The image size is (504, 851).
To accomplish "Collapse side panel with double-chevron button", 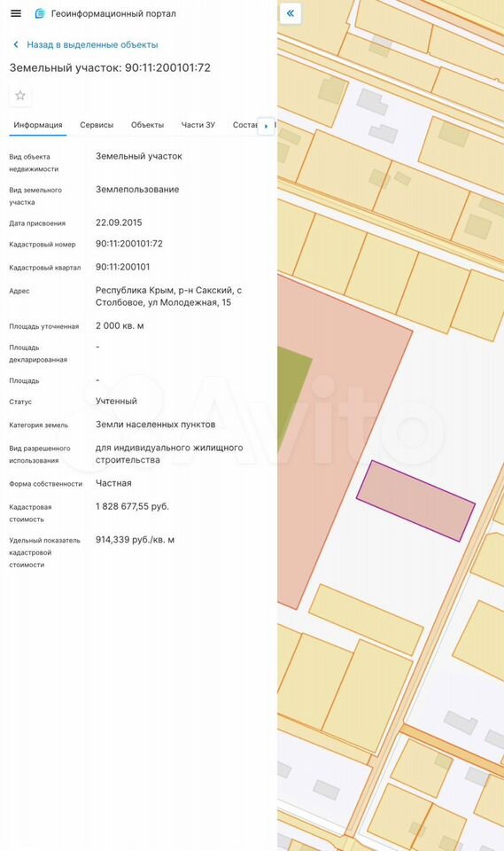I will 291,13.
